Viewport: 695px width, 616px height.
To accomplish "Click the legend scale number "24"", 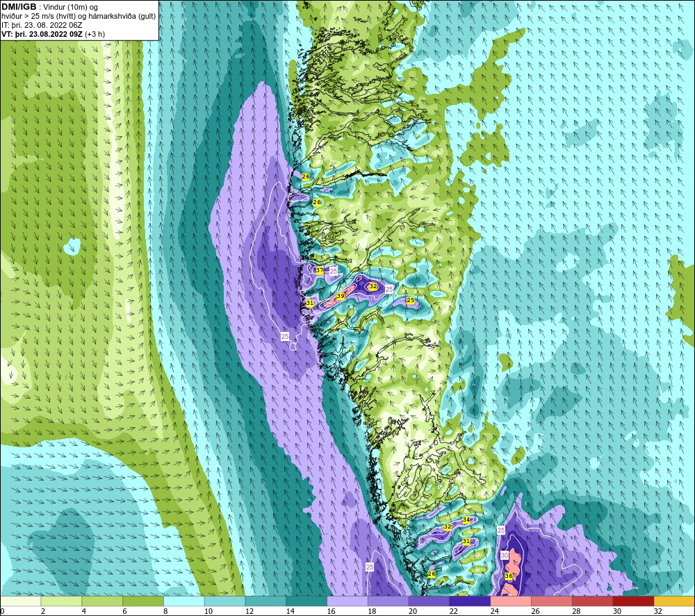I will click(494, 611).
